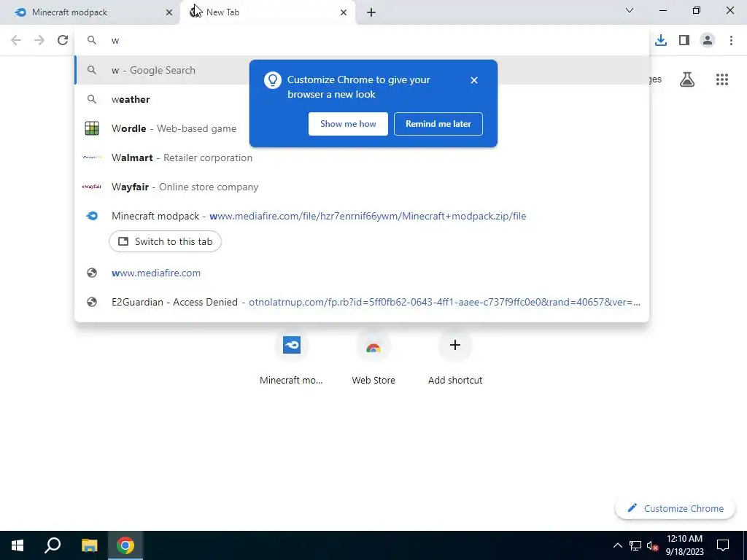Choose the Wayfair online store suggestion
The image size is (747, 560).
pos(362,187)
